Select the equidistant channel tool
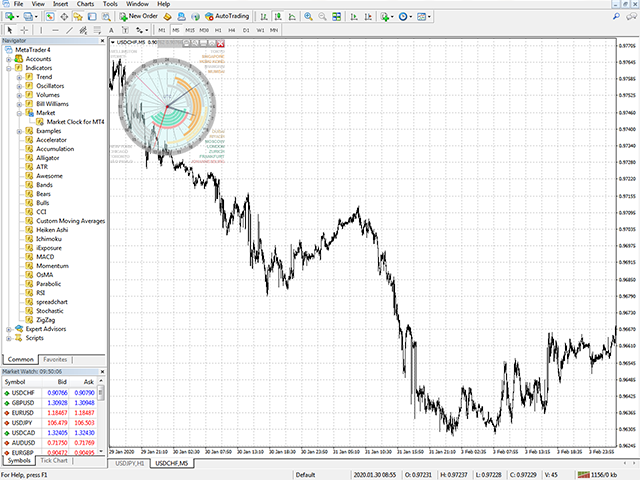Screen dimensions: 640x480 click(x=83, y=30)
